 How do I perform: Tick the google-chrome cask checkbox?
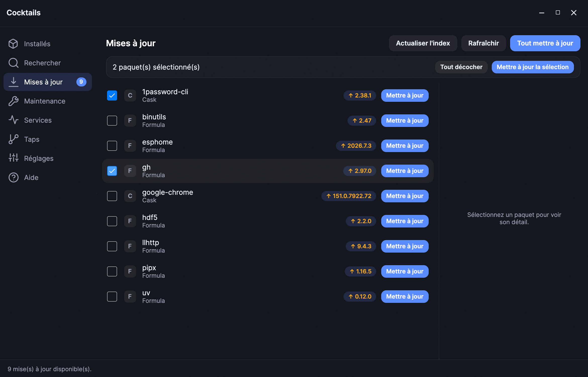112,196
